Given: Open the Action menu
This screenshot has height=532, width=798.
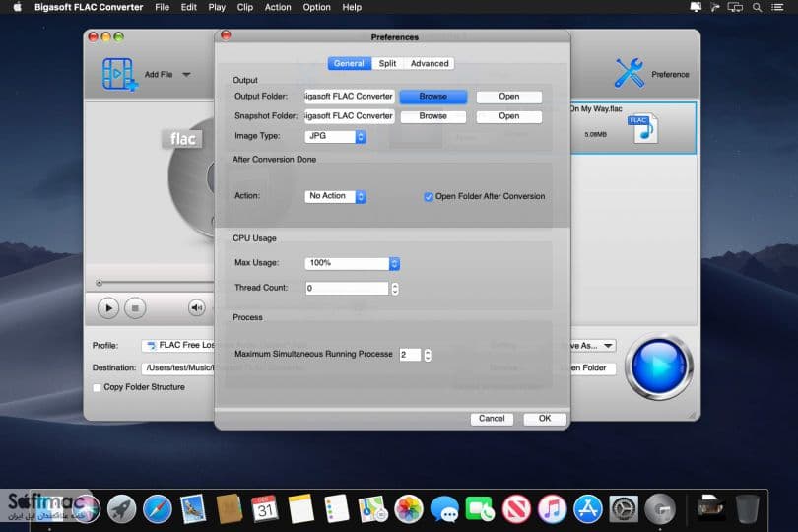Looking at the screenshot, I should pos(278,7).
